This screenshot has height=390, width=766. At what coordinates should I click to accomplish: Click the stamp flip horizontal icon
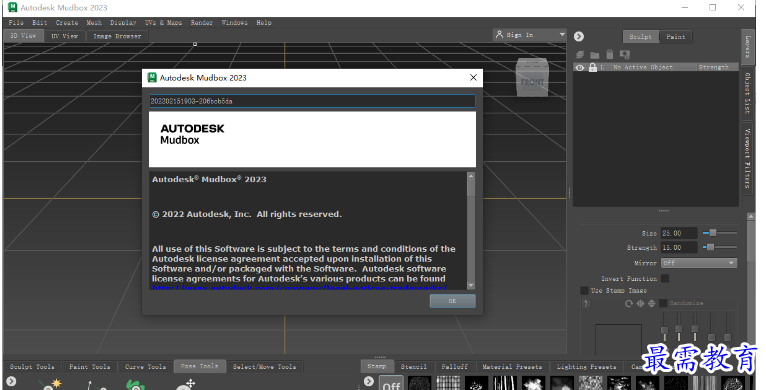tap(640, 303)
